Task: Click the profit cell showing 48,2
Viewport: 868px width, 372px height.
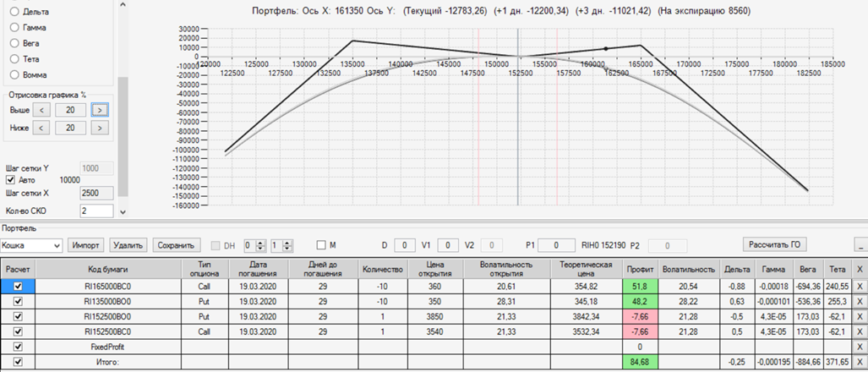Action: click(639, 301)
